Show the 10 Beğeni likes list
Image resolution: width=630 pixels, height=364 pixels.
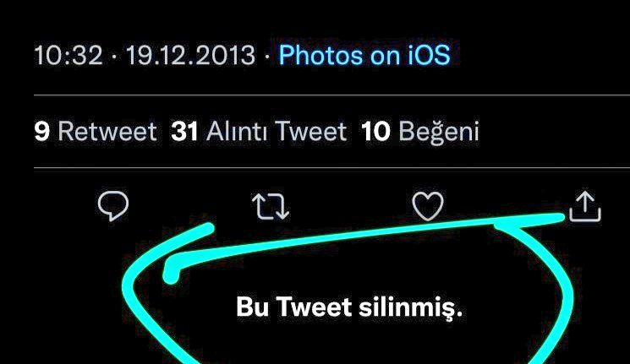(x=420, y=132)
